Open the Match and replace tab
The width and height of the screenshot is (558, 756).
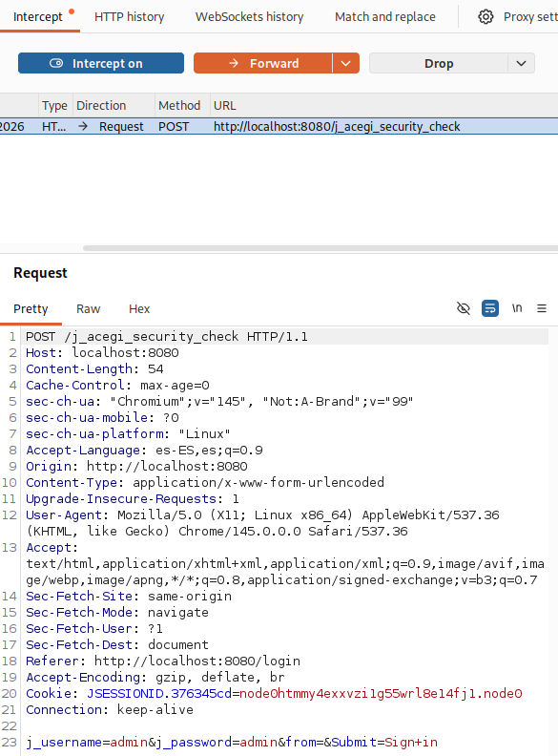(x=385, y=17)
